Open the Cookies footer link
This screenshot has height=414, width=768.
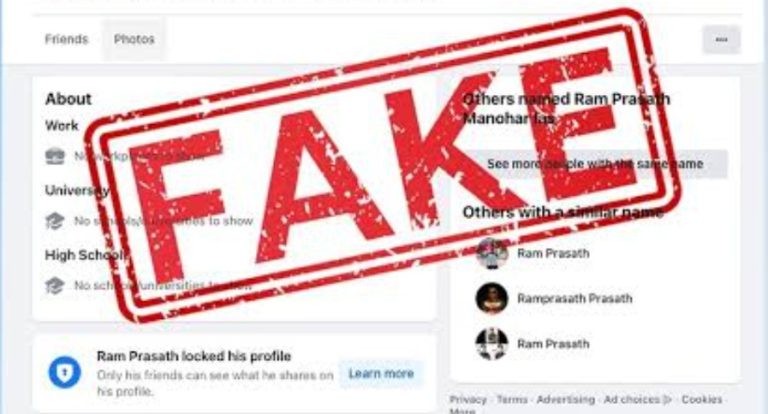coord(701,400)
